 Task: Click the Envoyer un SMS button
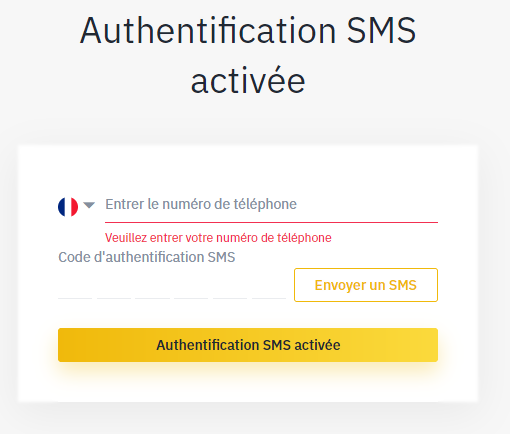[366, 285]
